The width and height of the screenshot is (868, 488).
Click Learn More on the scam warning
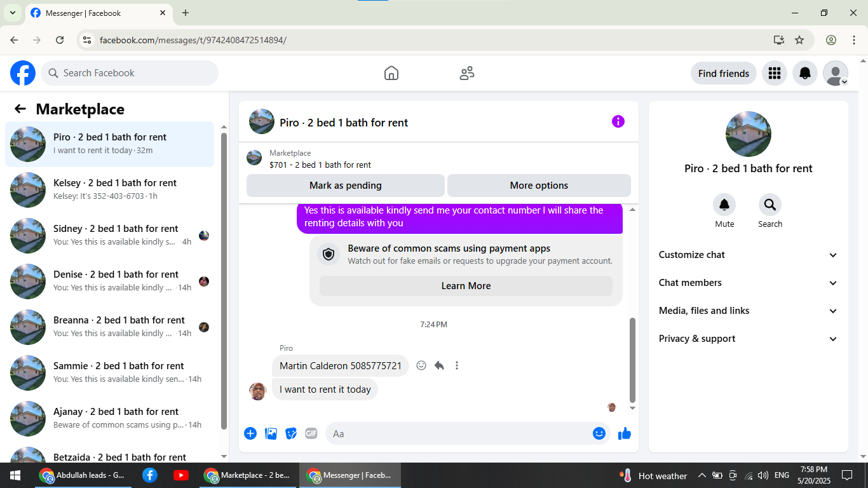466,286
